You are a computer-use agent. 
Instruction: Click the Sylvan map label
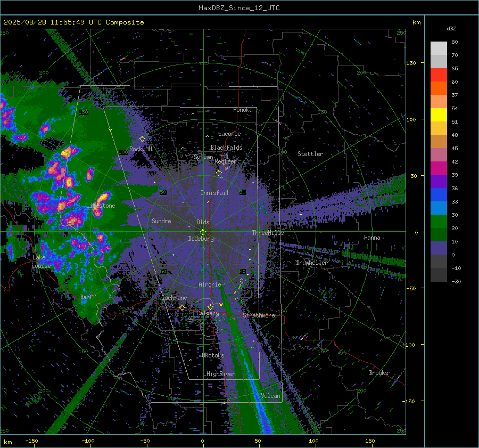tap(203, 157)
